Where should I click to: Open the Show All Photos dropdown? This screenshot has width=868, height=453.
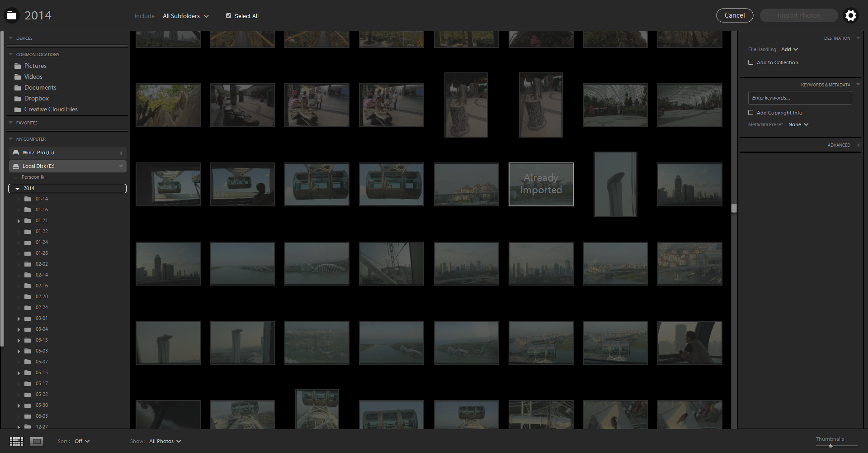[165, 441]
